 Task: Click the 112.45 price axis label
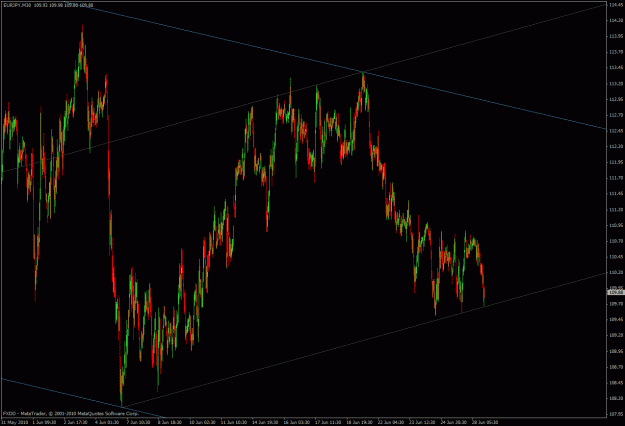pyautogui.click(x=616, y=131)
